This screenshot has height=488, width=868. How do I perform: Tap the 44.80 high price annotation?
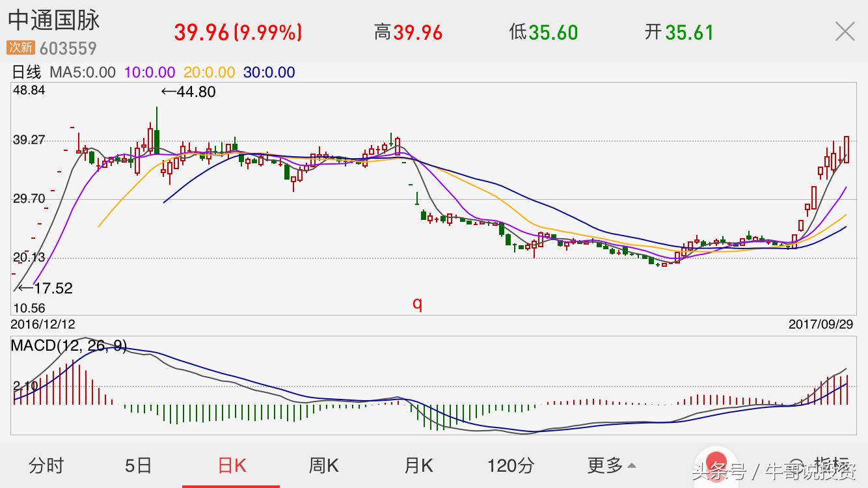188,92
